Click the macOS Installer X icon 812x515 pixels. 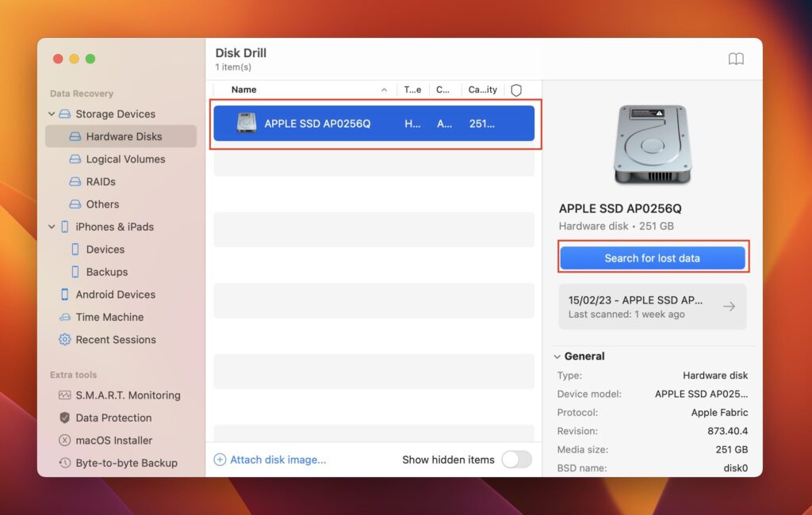[x=65, y=441]
